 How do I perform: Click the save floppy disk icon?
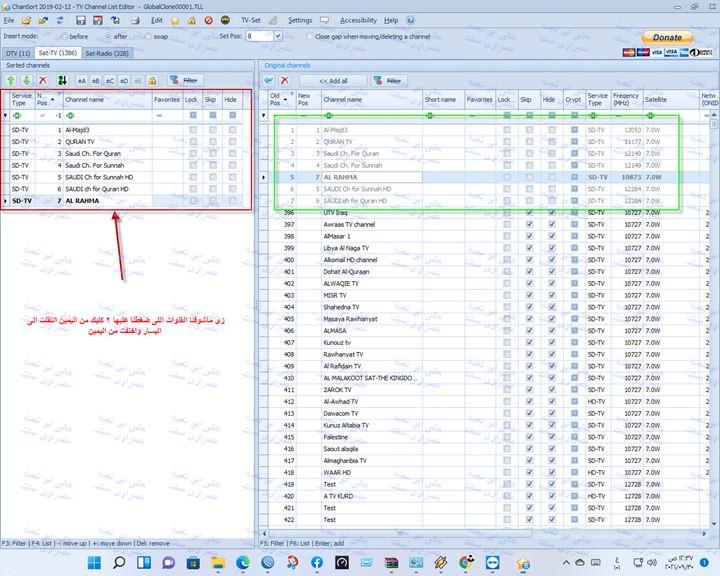[81, 21]
